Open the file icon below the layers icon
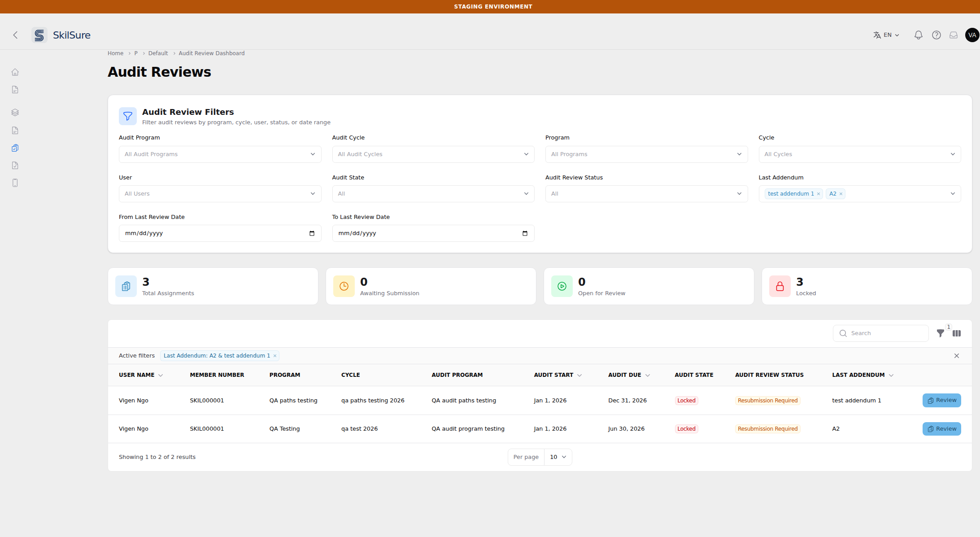 tap(15, 131)
